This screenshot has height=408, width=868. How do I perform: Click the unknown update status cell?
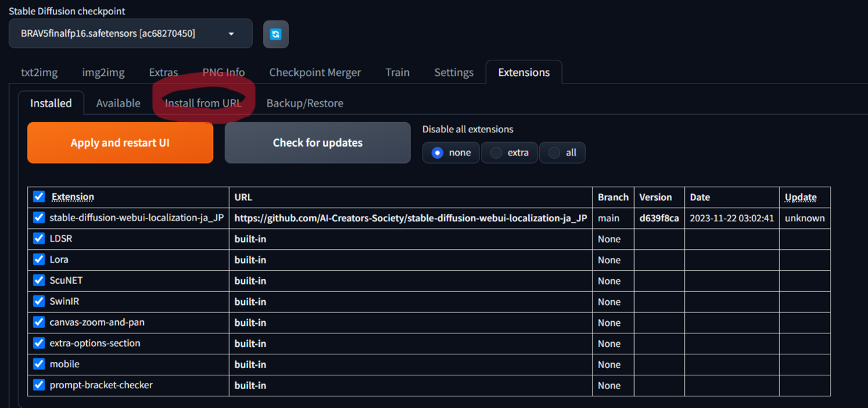(805, 219)
